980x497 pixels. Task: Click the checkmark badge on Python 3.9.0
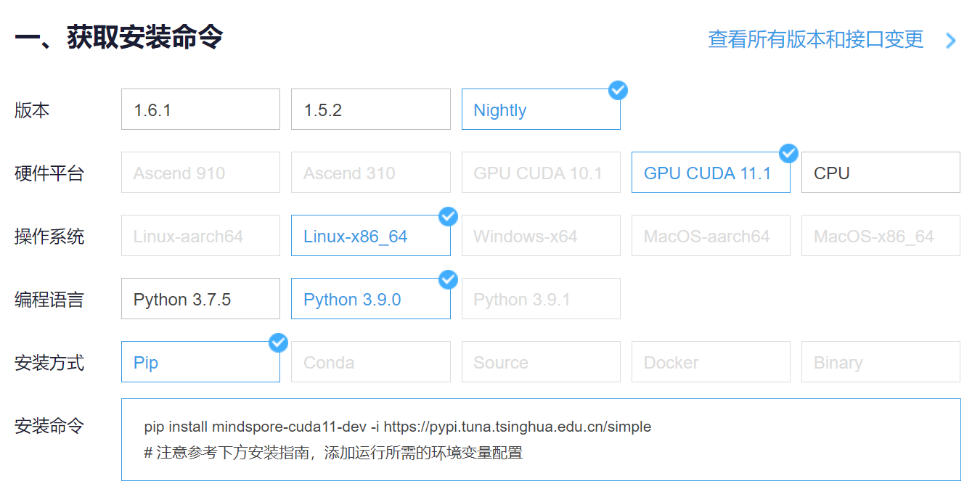[448, 279]
